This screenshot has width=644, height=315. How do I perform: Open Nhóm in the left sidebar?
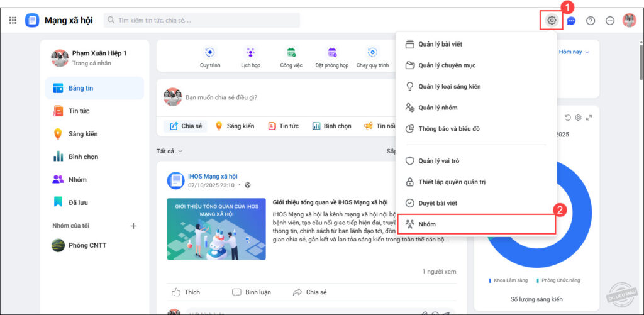pyautogui.click(x=94, y=179)
